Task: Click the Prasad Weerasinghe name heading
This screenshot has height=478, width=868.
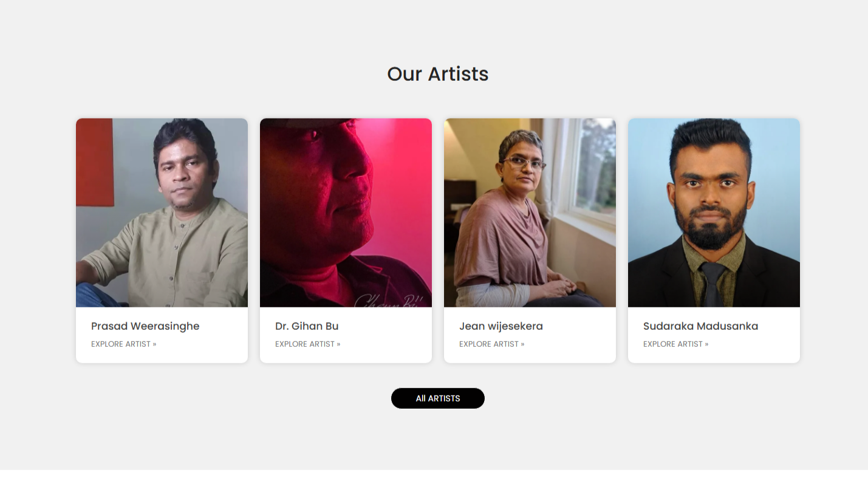Action: [145, 326]
